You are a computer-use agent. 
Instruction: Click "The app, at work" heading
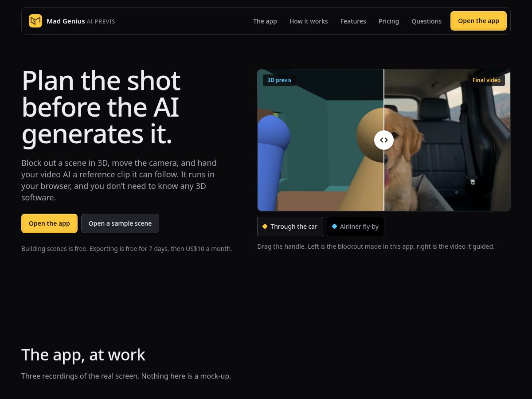pos(83,355)
